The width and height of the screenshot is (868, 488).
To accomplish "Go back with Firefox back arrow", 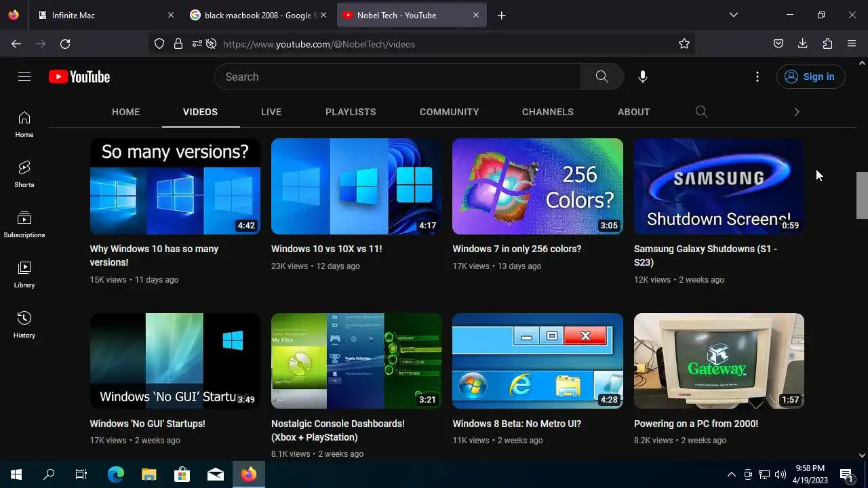I will coord(16,44).
